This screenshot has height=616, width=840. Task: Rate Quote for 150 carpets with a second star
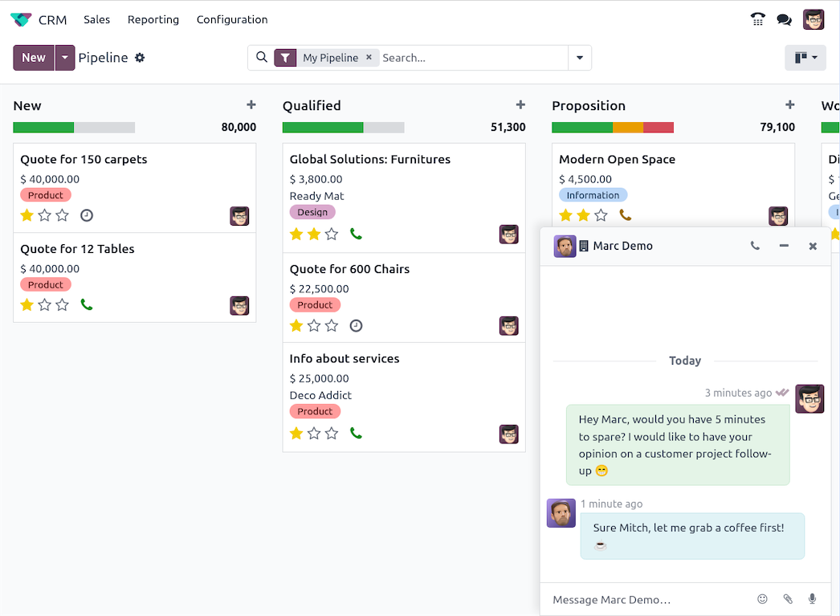point(44,215)
